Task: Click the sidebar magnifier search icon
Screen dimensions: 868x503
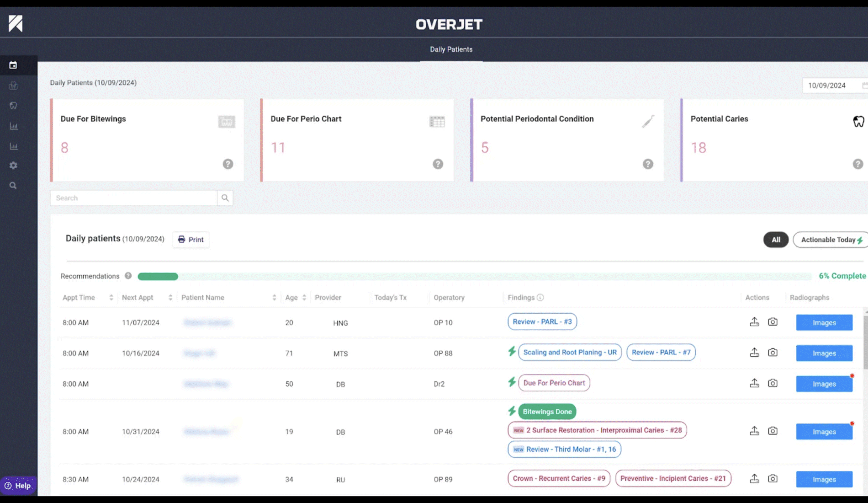Action: tap(13, 186)
